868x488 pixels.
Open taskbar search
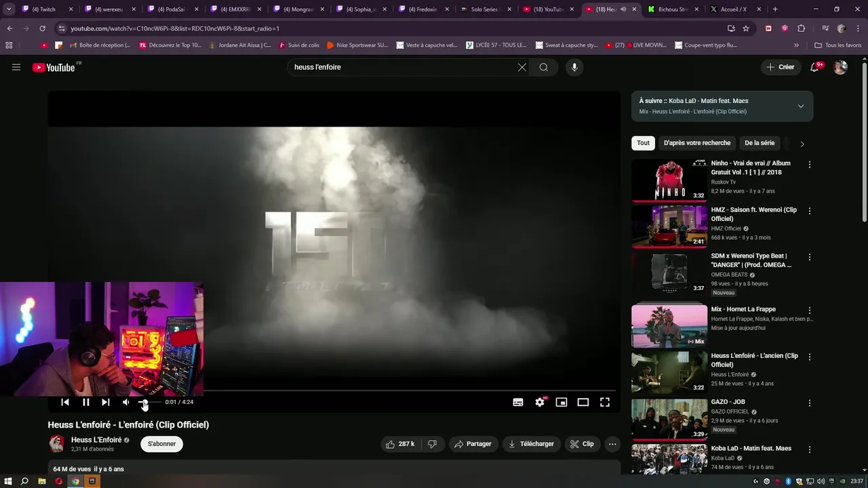25,481
